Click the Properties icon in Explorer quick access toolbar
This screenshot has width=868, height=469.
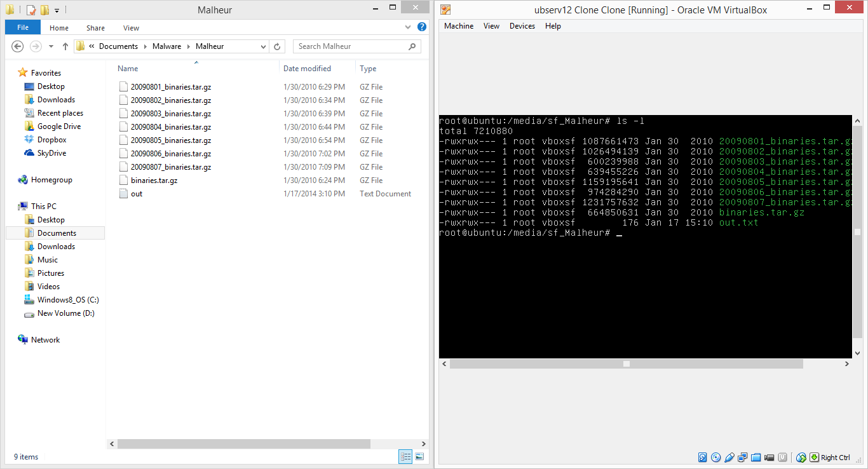31,10
